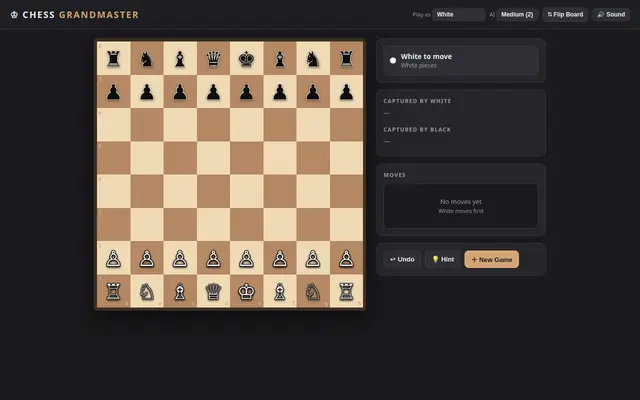Pick the white pawn on a2
This screenshot has height=400, width=640.
pos(113,258)
